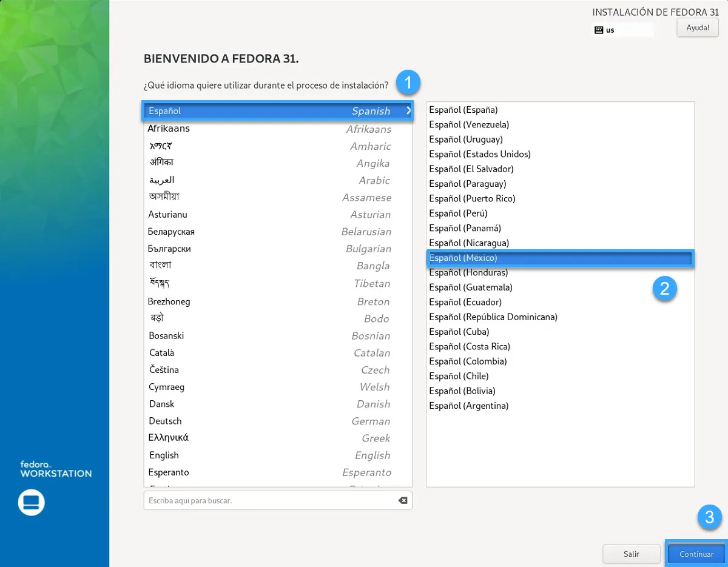
Task: Type in the language search field
Action: pyautogui.click(x=270, y=500)
